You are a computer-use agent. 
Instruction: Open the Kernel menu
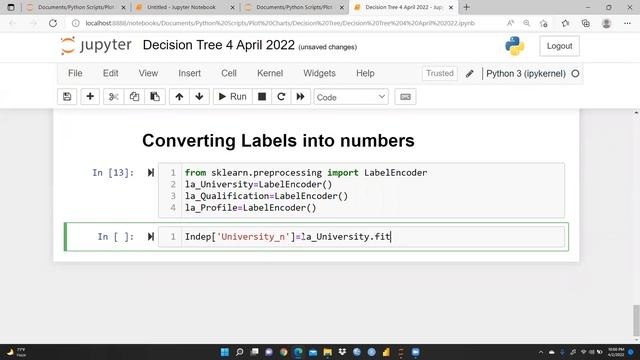(x=270, y=73)
